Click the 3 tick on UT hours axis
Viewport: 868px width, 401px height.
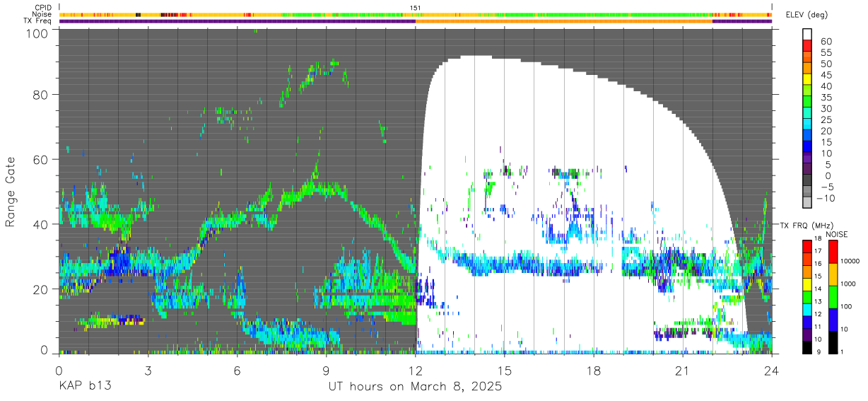tap(148, 370)
